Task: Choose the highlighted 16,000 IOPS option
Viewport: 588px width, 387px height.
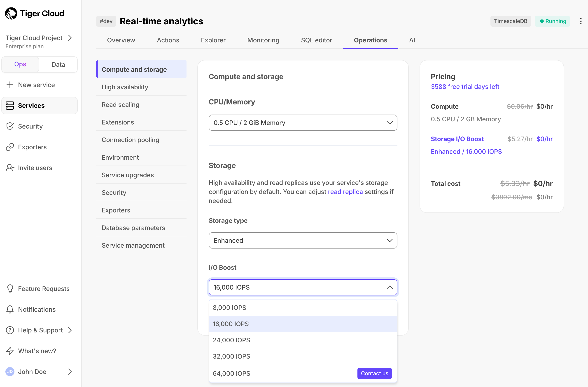Action: click(303, 324)
